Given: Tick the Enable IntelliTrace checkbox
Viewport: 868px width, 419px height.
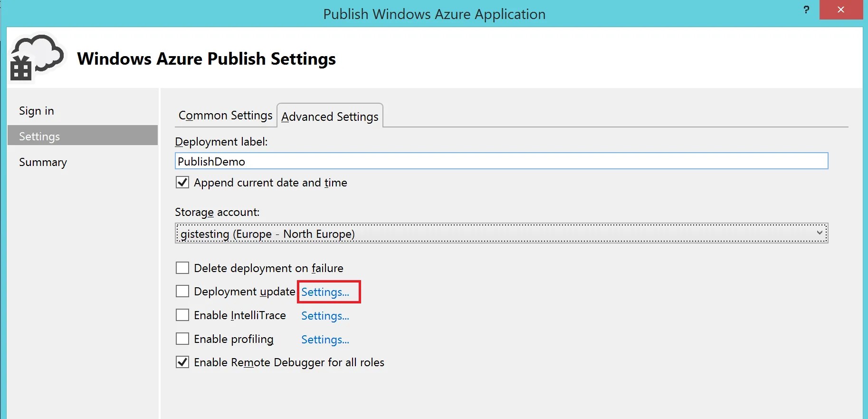Looking at the screenshot, I should point(182,315).
